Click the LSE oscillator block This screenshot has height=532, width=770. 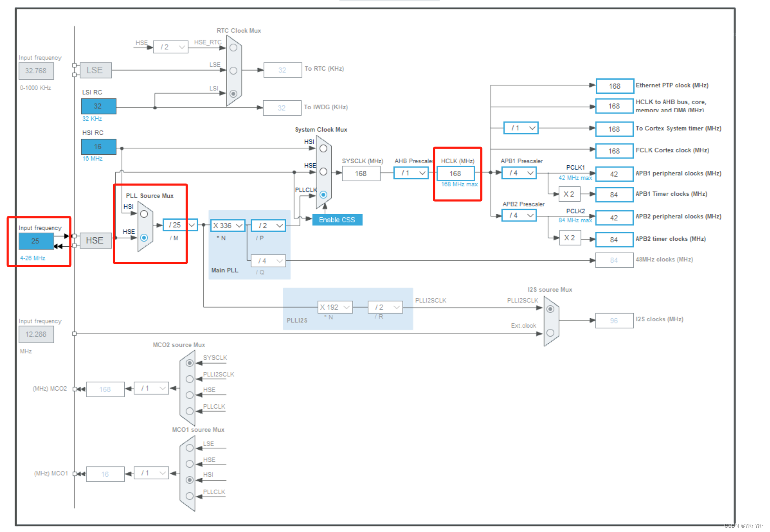(96, 70)
